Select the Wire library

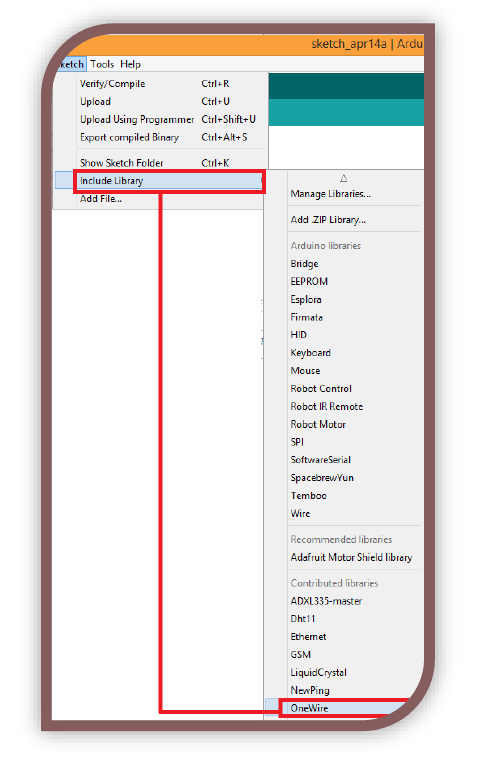coord(300,513)
